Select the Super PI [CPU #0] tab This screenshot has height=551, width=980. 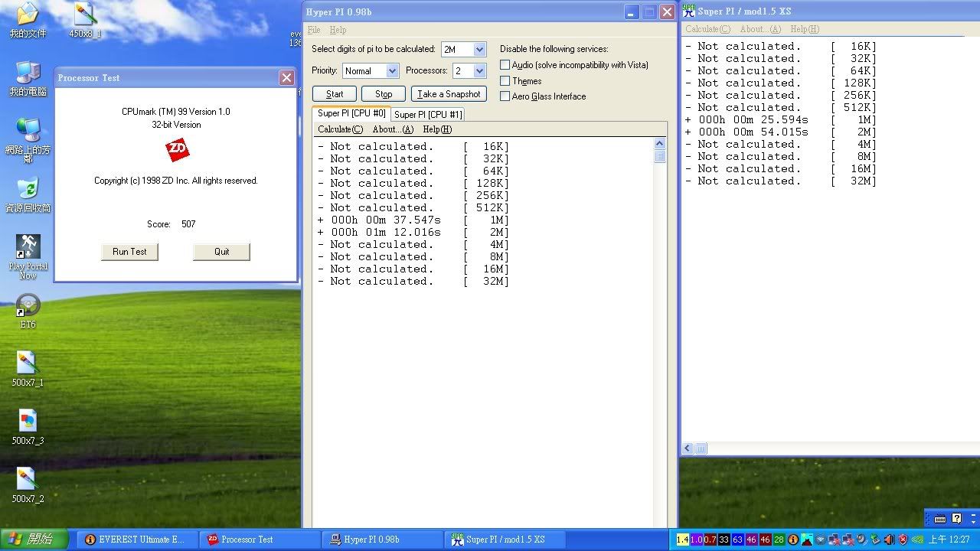coord(351,113)
